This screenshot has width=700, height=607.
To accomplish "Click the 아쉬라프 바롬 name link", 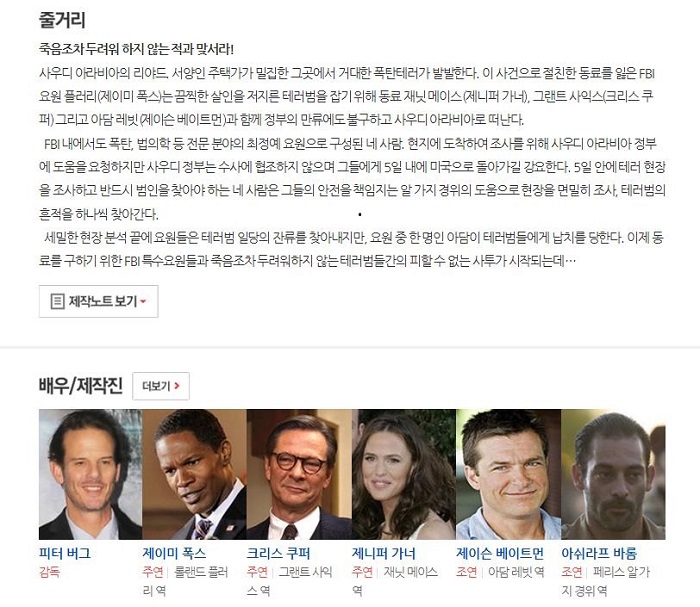I will point(599,553).
